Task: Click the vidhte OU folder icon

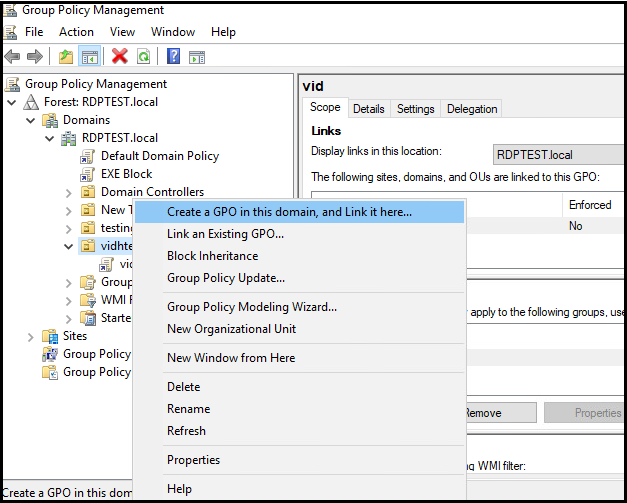Action: pyautogui.click(x=88, y=246)
